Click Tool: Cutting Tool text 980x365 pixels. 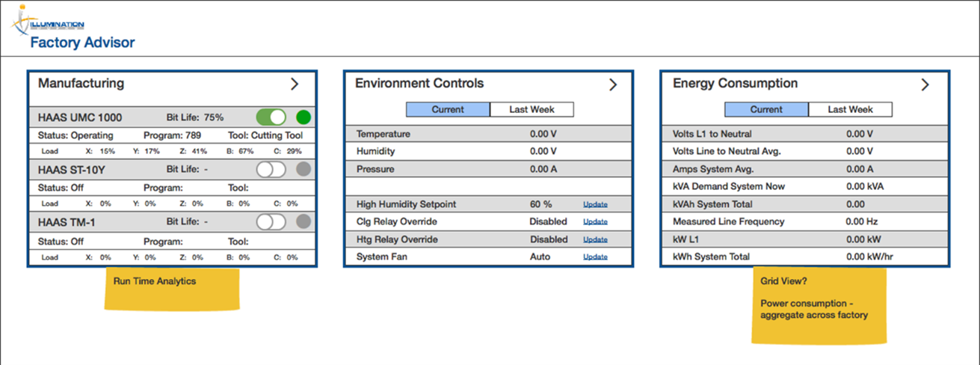click(265, 135)
